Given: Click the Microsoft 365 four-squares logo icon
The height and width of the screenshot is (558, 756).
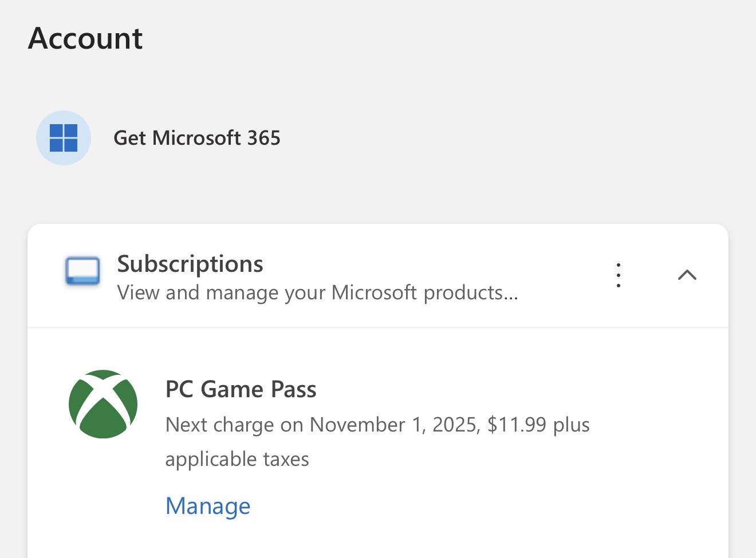Looking at the screenshot, I should [64, 138].
